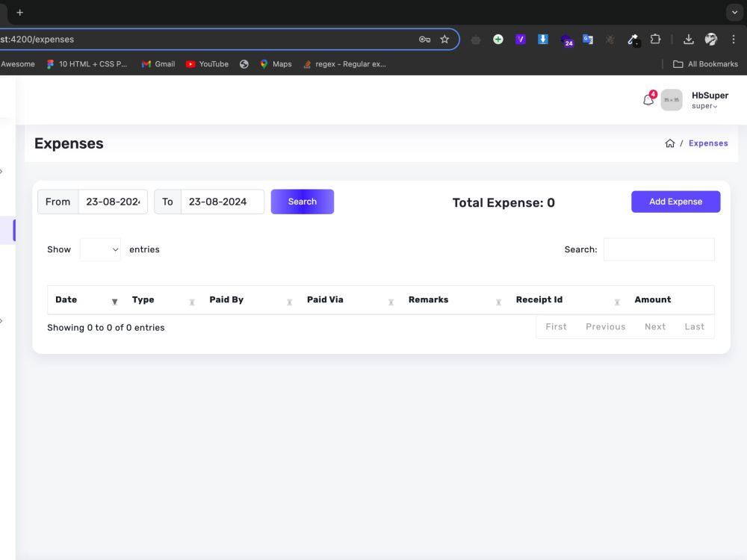
Task: Go to First page
Action: (556, 327)
